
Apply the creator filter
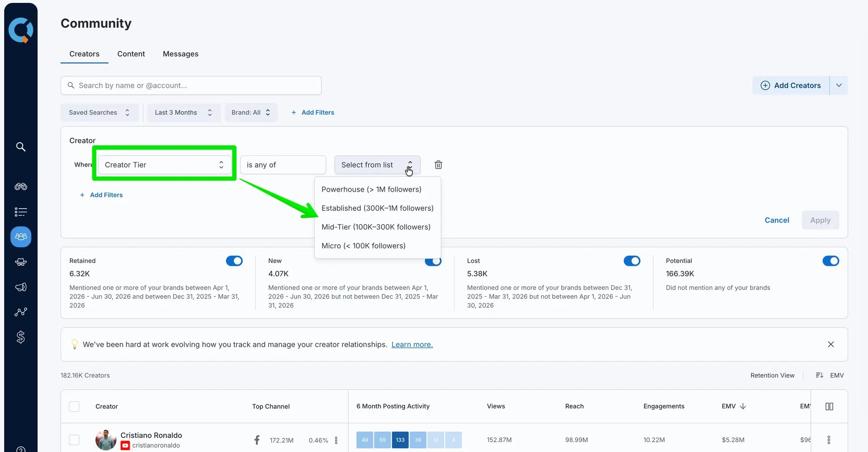coord(820,220)
